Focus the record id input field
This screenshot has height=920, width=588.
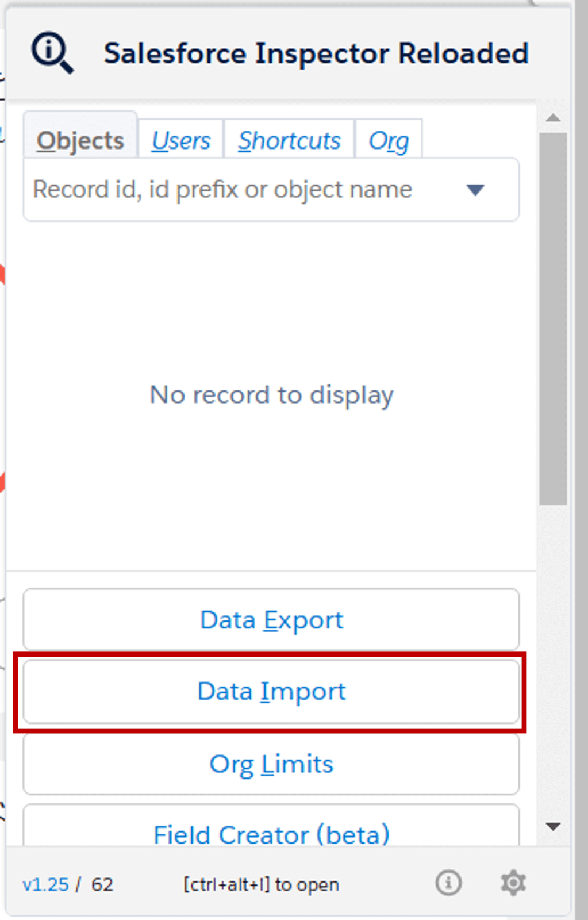[x=230, y=190]
